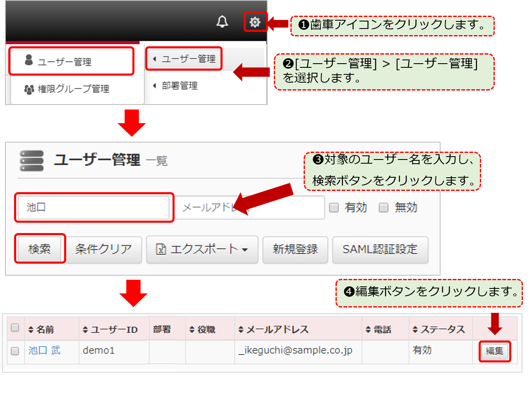This screenshot has height=393, width=532.
Task: Open notifications bell icon
Action: pyautogui.click(x=222, y=22)
